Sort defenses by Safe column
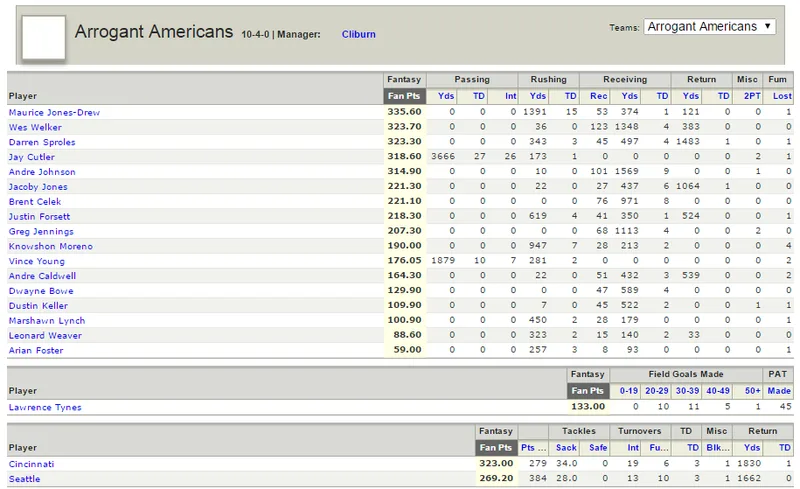Viewport: 800px width, 489px height. coord(598,448)
